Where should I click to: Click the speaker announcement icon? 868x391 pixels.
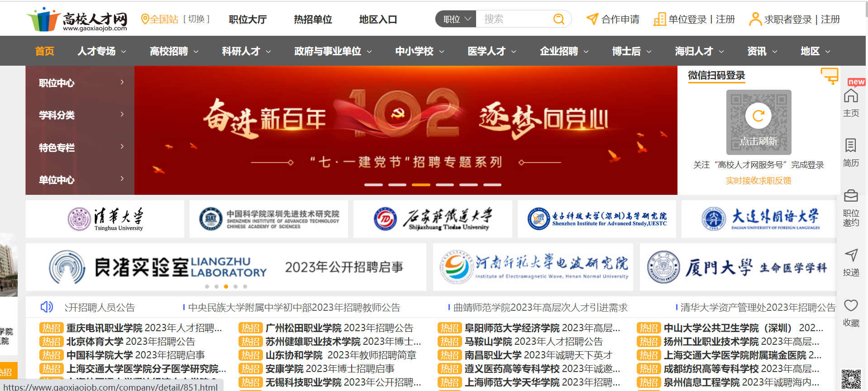point(47,307)
